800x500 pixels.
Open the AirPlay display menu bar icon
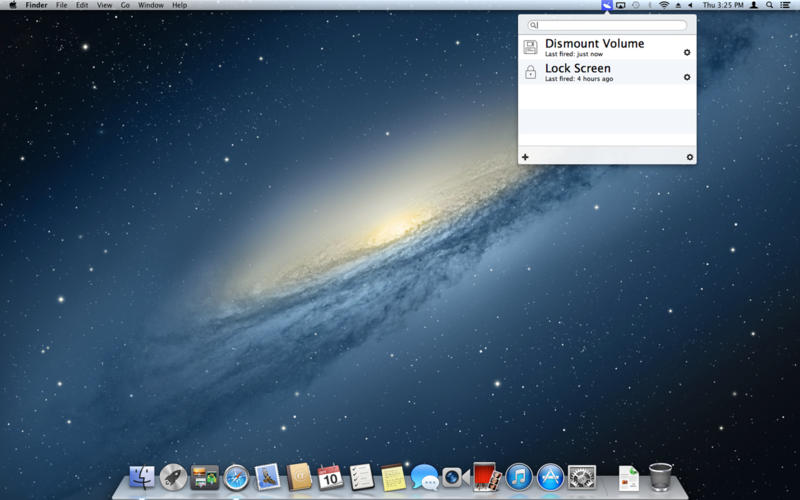pyautogui.click(x=621, y=5)
